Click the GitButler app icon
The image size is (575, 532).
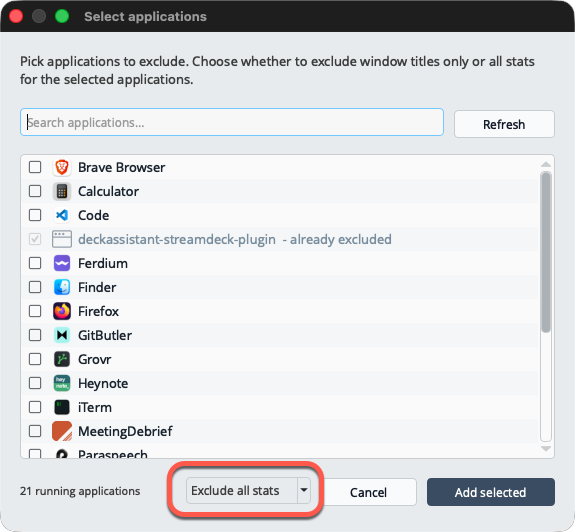[x=62, y=335]
